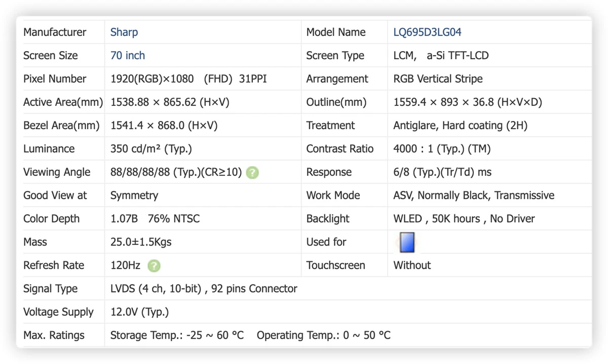Select the Bezel Area(mm) label
This screenshot has width=608, height=364.
61,125
